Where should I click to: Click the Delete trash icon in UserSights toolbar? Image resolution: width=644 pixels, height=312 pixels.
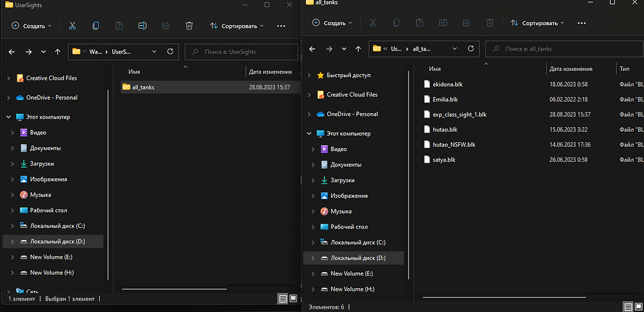pyautogui.click(x=189, y=26)
